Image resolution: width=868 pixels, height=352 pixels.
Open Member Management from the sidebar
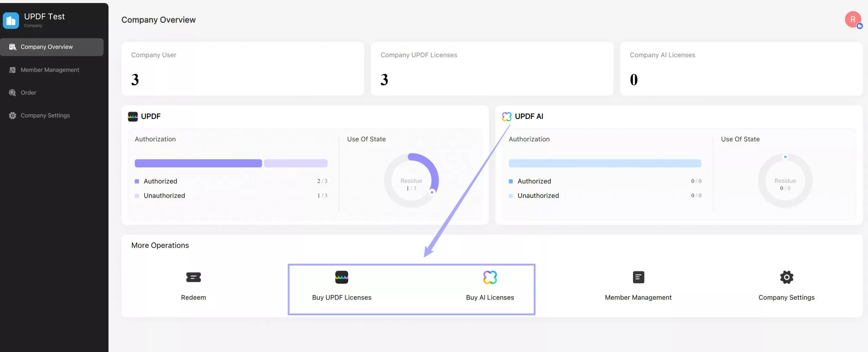(52, 70)
